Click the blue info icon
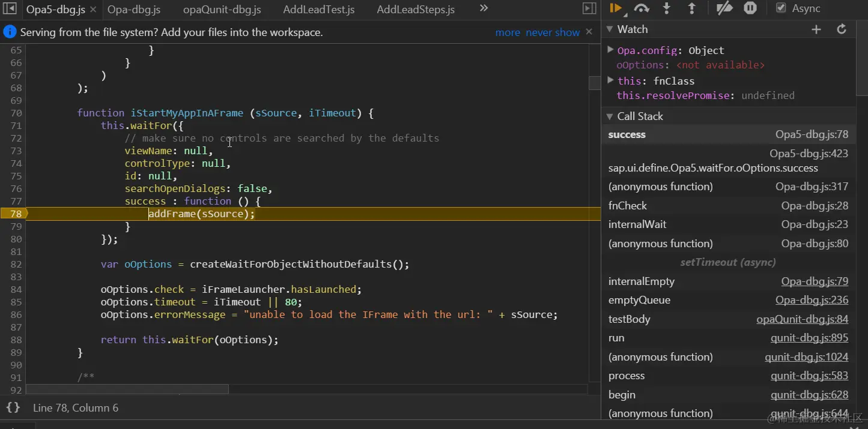Screen dimensions: 868x429 coord(10,32)
